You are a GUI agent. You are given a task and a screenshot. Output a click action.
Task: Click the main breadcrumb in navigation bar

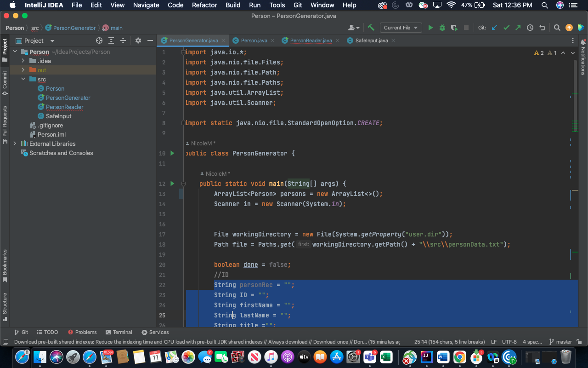(x=113, y=28)
